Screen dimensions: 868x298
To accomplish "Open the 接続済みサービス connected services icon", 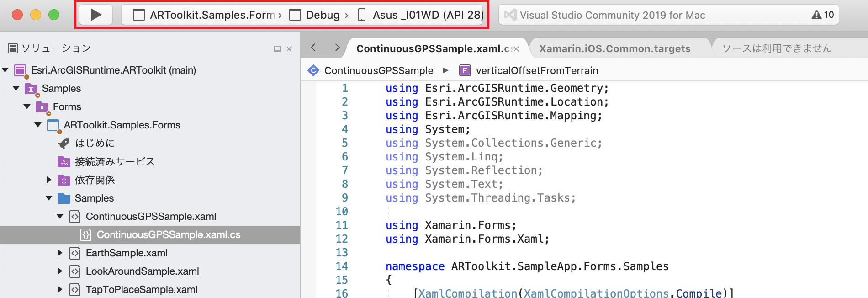I will [x=64, y=162].
